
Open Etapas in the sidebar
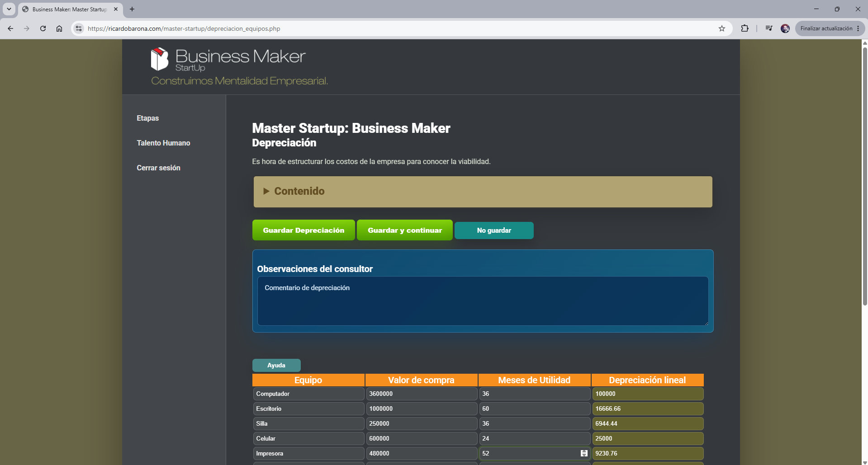(148, 118)
